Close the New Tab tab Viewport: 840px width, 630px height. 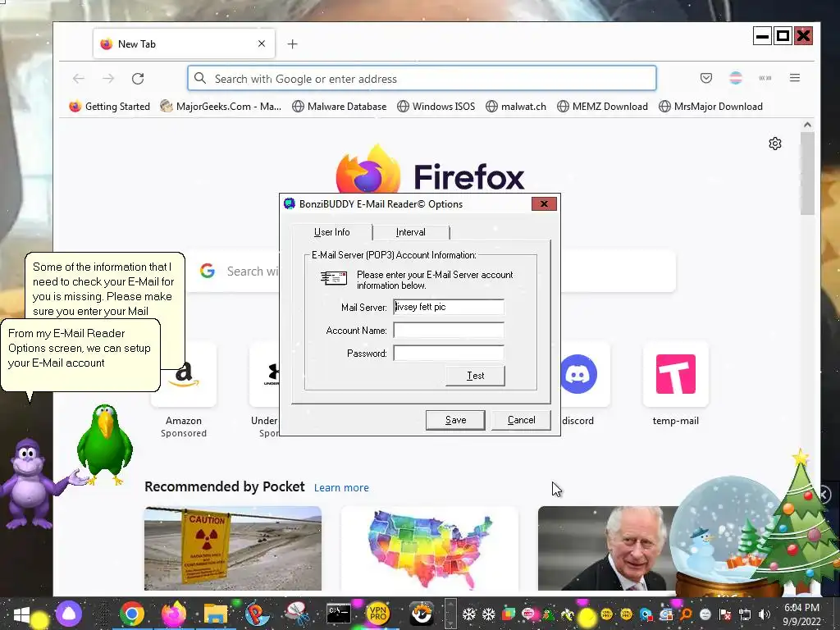(x=262, y=44)
